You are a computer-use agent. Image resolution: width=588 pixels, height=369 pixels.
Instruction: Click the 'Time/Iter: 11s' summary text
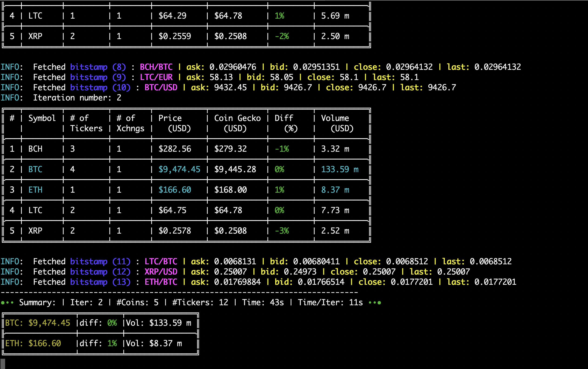330,302
